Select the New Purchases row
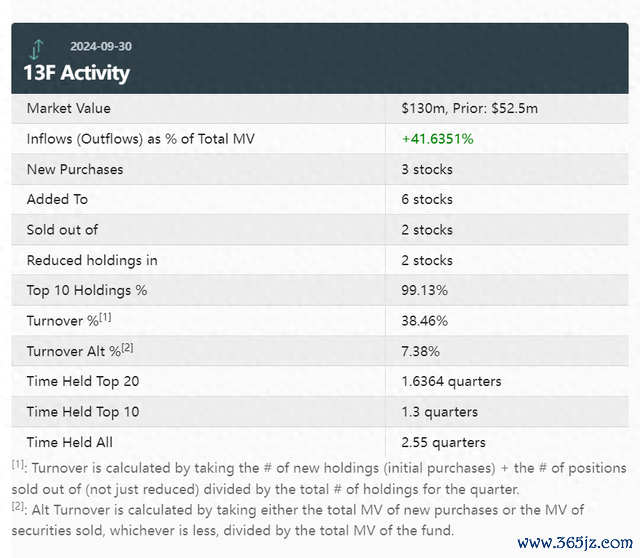Screen dimensions: 640x558 pyautogui.click(x=320, y=169)
